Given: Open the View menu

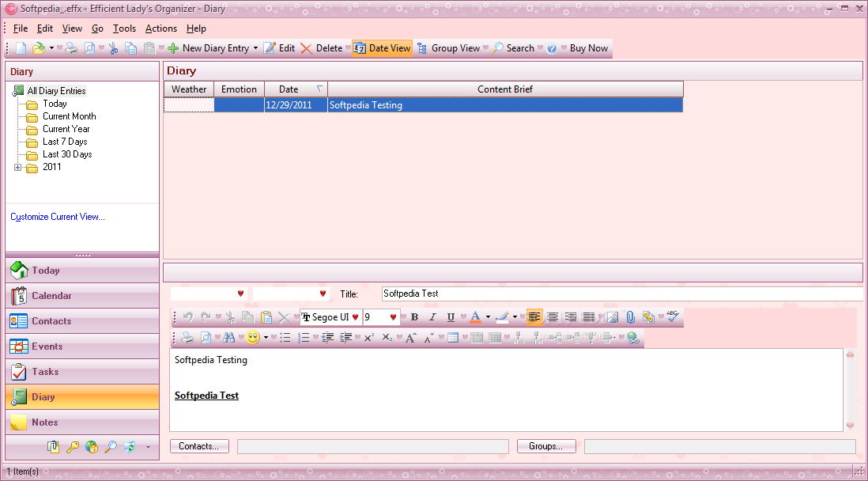Looking at the screenshot, I should click(x=72, y=28).
